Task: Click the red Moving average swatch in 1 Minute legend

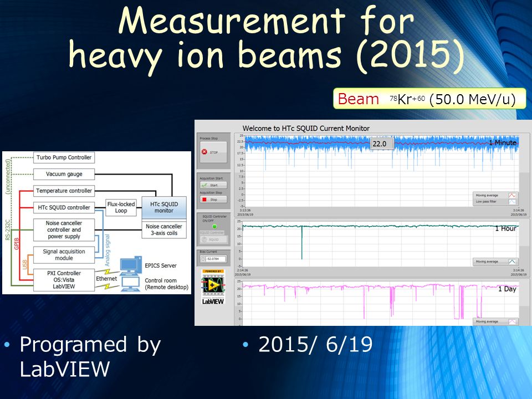Action: [512, 196]
